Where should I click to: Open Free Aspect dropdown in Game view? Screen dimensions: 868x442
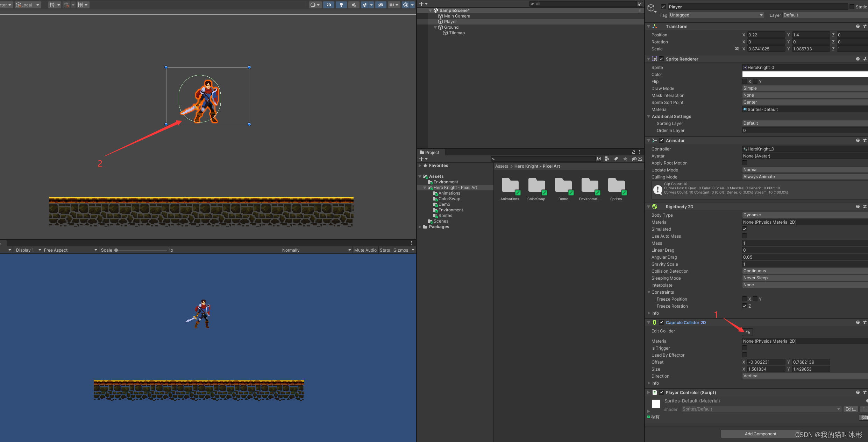pos(71,250)
